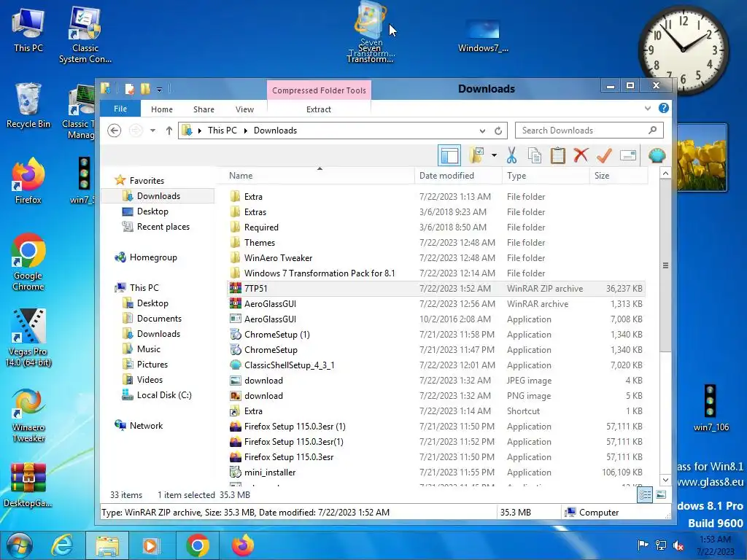Screen dimensions: 747x560
Task: Open Customize Quick Access Toolbar dropdown
Action: (159, 89)
